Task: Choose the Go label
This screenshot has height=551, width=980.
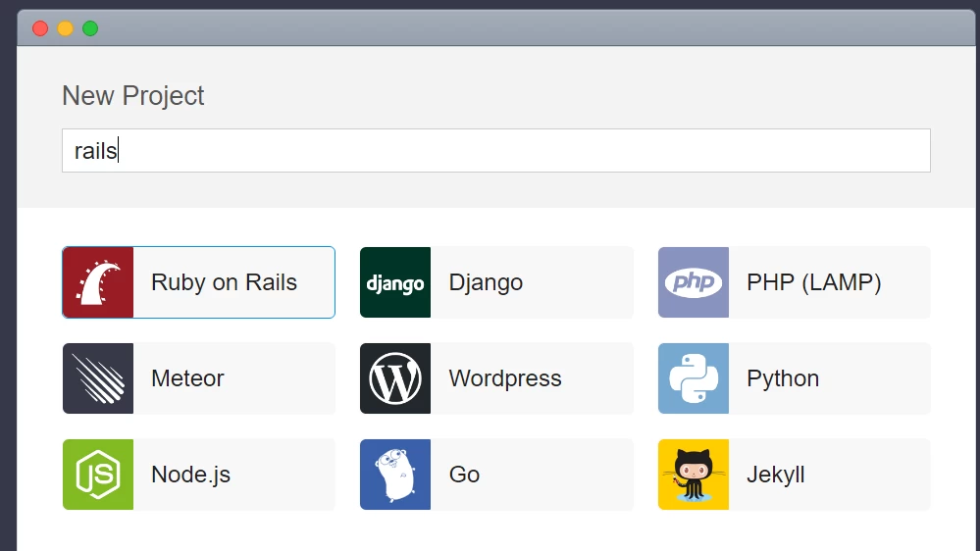Action: pyautogui.click(x=464, y=475)
